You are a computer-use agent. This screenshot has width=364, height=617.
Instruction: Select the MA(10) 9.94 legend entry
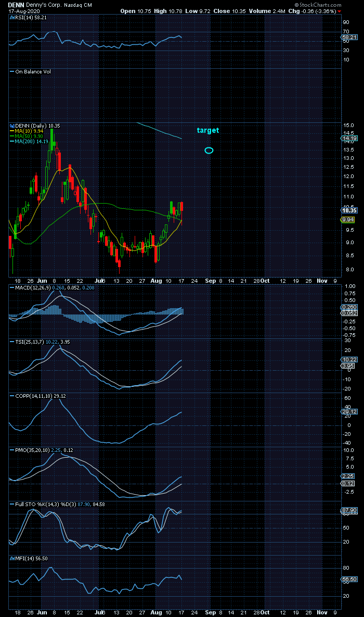coord(26,131)
